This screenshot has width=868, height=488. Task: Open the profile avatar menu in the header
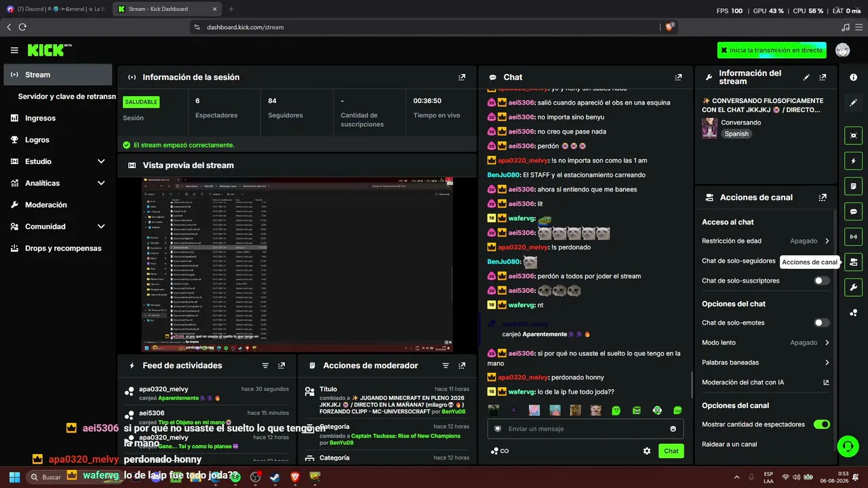842,50
